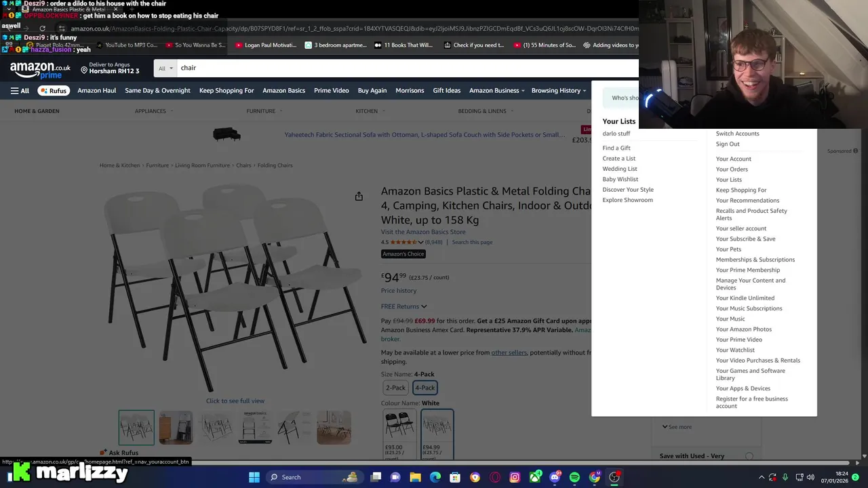Open Task View in taskbar

[x=376, y=477]
